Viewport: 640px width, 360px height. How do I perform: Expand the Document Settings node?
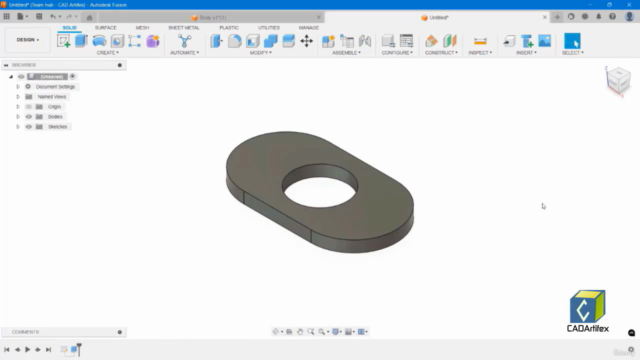(x=18, y=87)
